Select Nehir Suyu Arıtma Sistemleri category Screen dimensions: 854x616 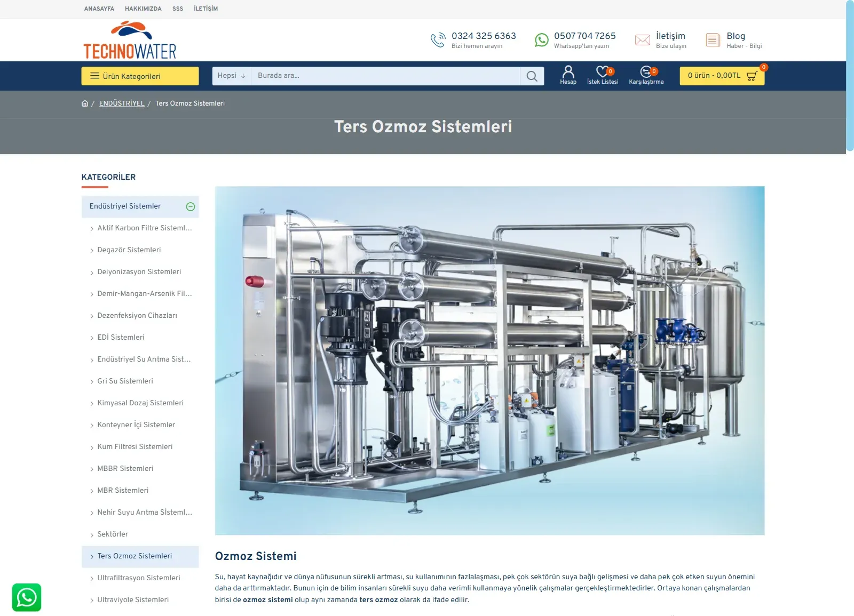(x=140, y=513)
